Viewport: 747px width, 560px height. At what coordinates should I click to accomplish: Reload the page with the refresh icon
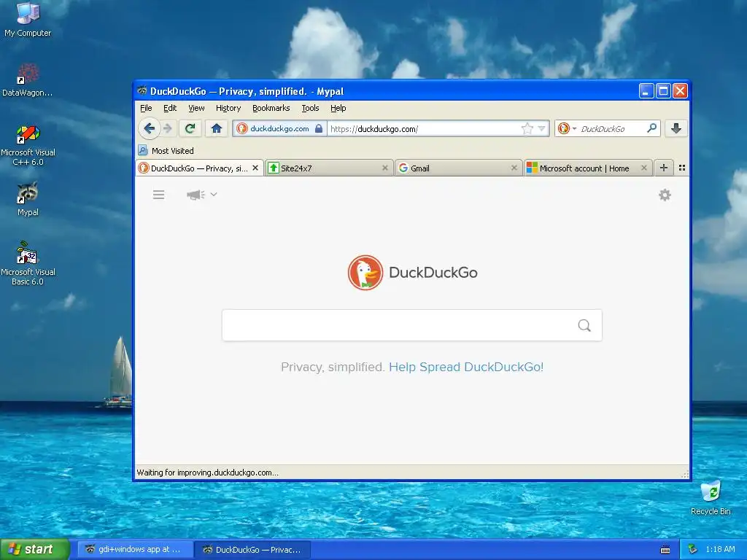pyautogui.click(x=190, y=128)
